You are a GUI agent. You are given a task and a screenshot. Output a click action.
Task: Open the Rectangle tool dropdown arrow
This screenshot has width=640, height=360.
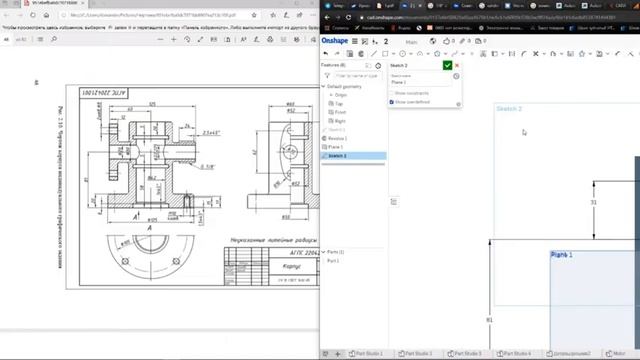[393, 54]
